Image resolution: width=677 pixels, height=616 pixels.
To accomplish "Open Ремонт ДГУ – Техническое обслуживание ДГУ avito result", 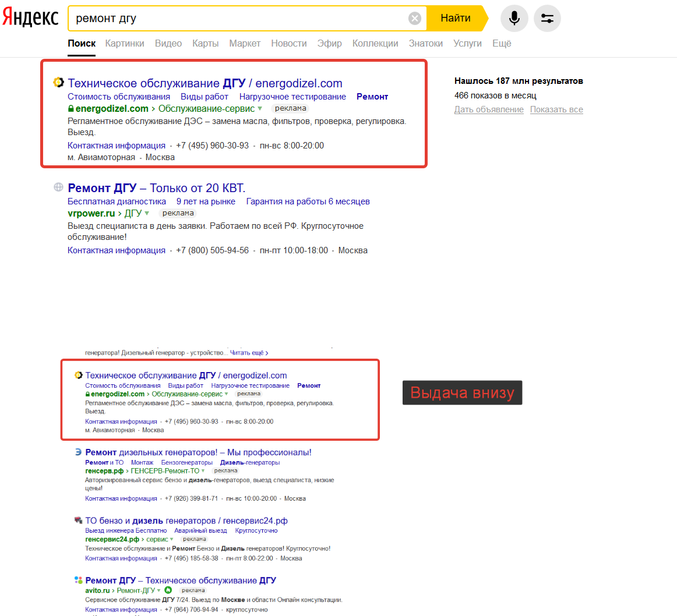I will [181, 580].
